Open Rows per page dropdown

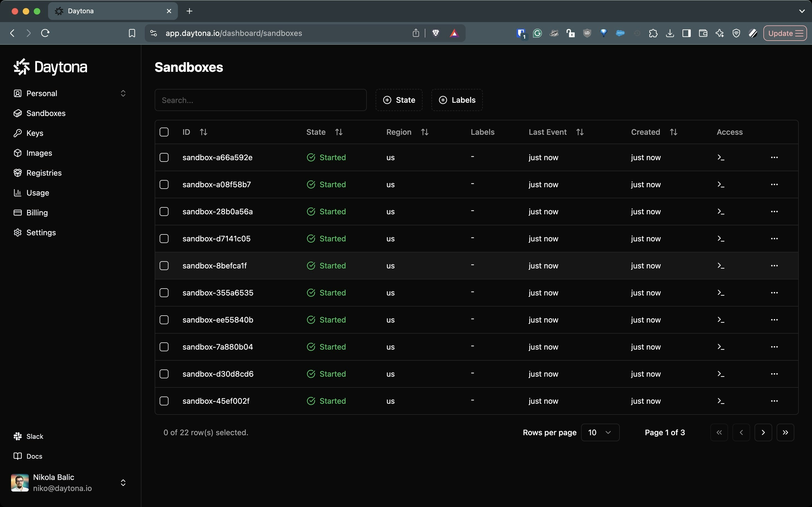click(600, 432)
